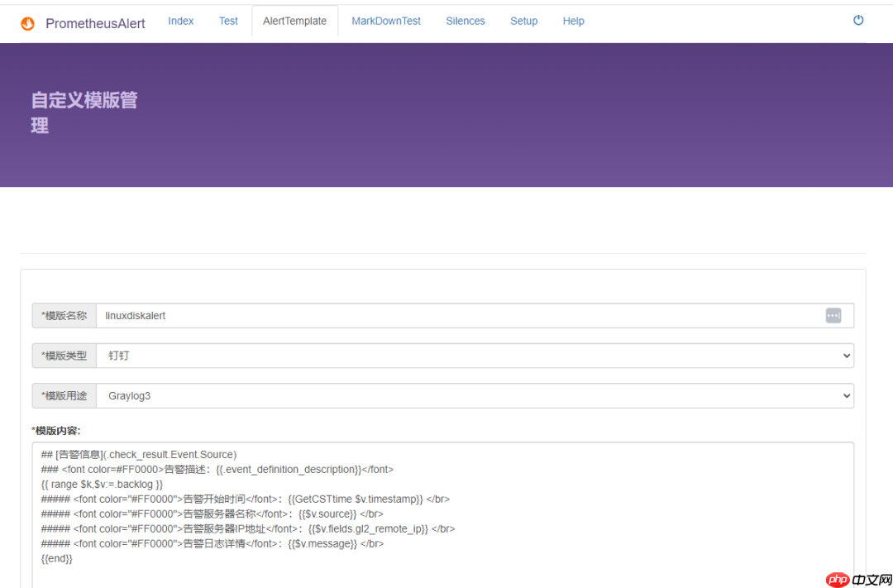Image resolution: width=893 pixels, height=588 pixels.
Task: Expand the 模版类型 chevron arrow
Action: click(x=845, y=356)
